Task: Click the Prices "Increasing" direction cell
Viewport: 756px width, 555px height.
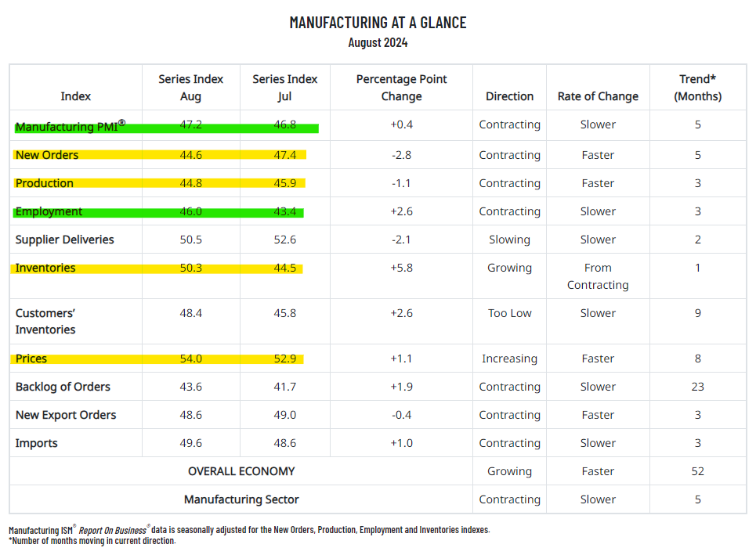Action: point(509,359)
